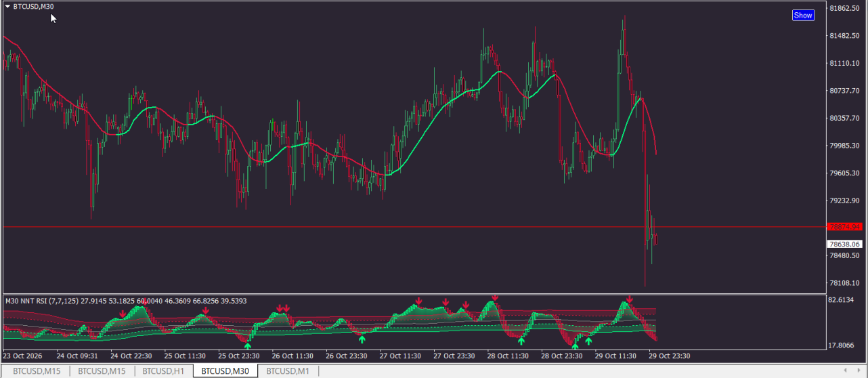Image resolution: width=868 pixels, height=378 pixels.
Task: Click the 28 Oct 23:30 time label
Action: coord(562,355)
